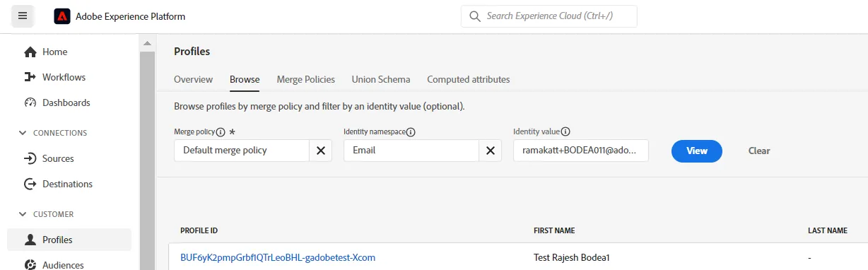Click the Identity value info icon
This screenshot has width=868, height=270.
click(x=565, y=131)
